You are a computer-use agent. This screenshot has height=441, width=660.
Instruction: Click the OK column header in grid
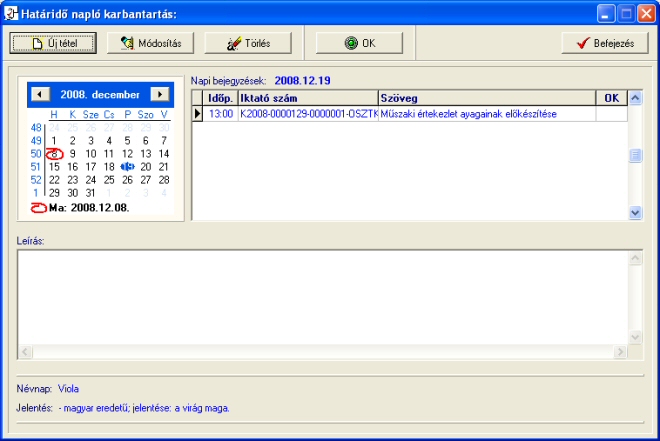(612, 98)
